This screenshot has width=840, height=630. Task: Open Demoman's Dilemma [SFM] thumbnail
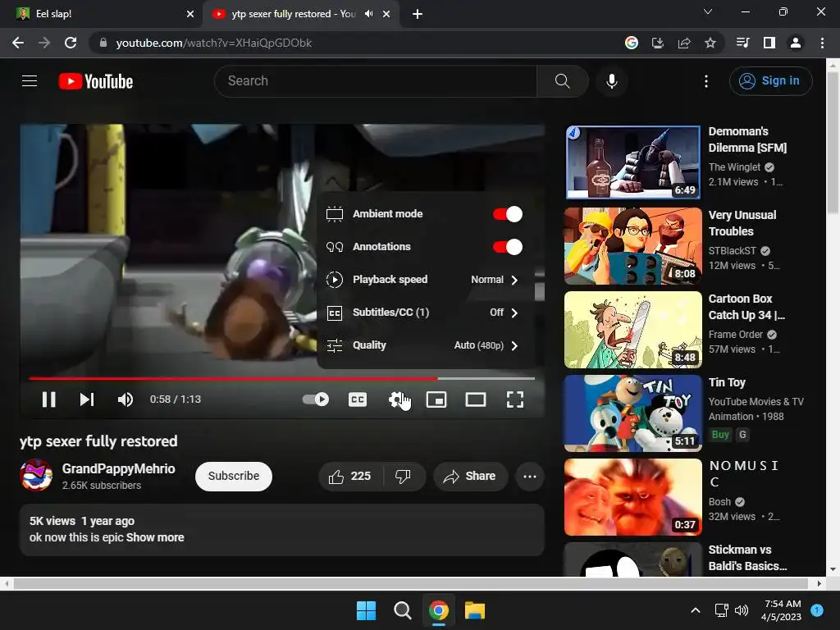click(632, 162)
